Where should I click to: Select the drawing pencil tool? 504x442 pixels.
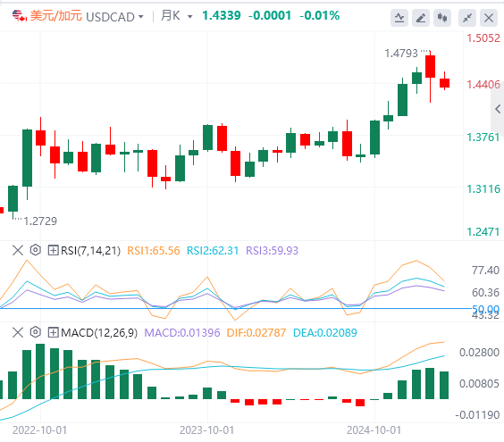tap(421, 18)
